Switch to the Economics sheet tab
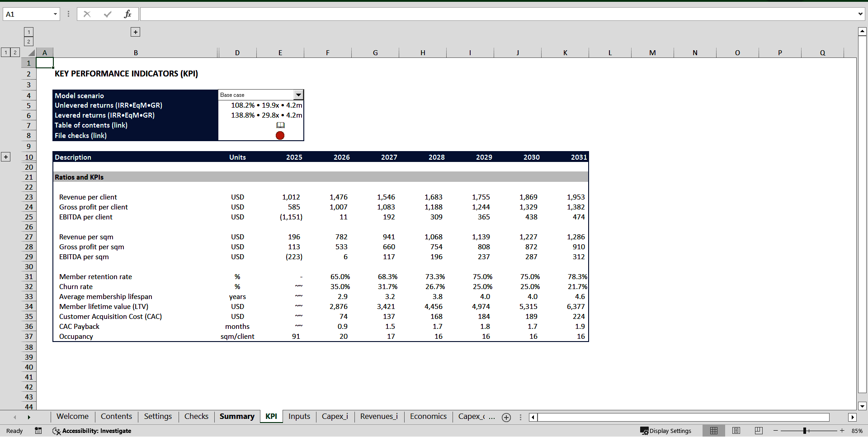Screen dimensions: 868x437 click(428, 417)
